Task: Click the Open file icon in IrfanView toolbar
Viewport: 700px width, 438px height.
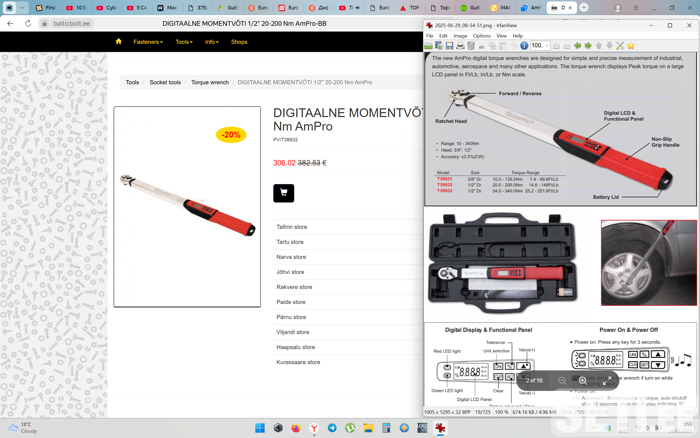Action: coord(429,46)
